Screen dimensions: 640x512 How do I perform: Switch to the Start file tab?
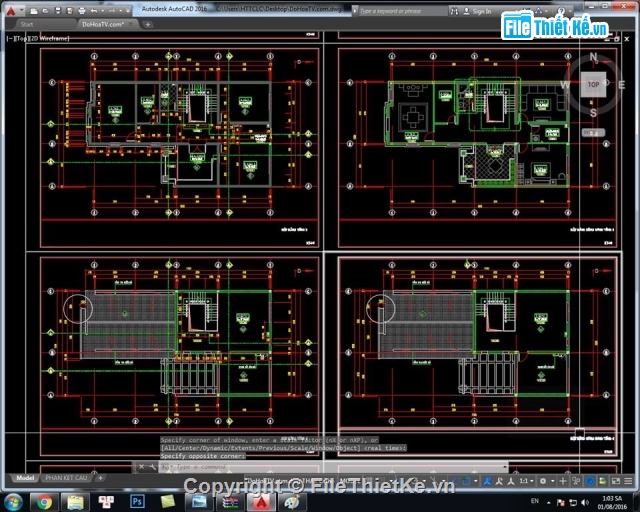coord(27,24)
